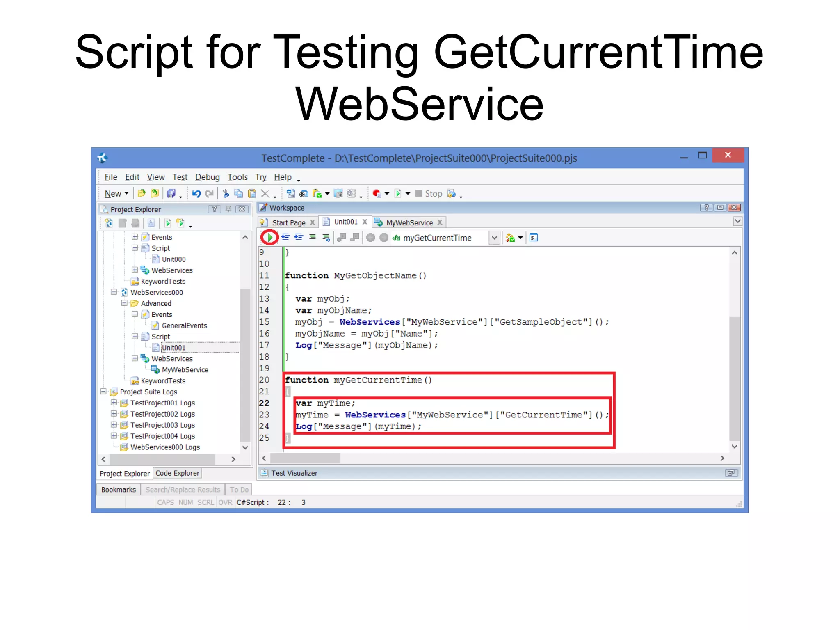The width and height of the screenshot is (840, 630).
Task: Run the current routine with the green play button
Action: 270,237
